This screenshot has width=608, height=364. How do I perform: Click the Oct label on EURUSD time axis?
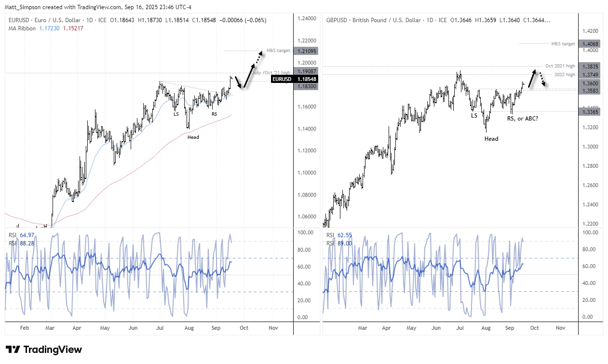tap(244, 327)
